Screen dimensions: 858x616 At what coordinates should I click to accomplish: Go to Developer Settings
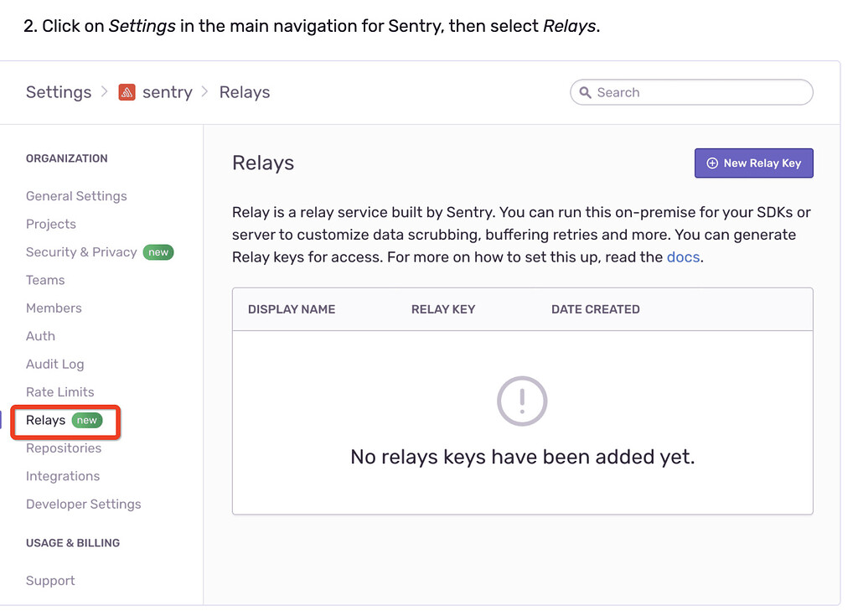point(83,504)
